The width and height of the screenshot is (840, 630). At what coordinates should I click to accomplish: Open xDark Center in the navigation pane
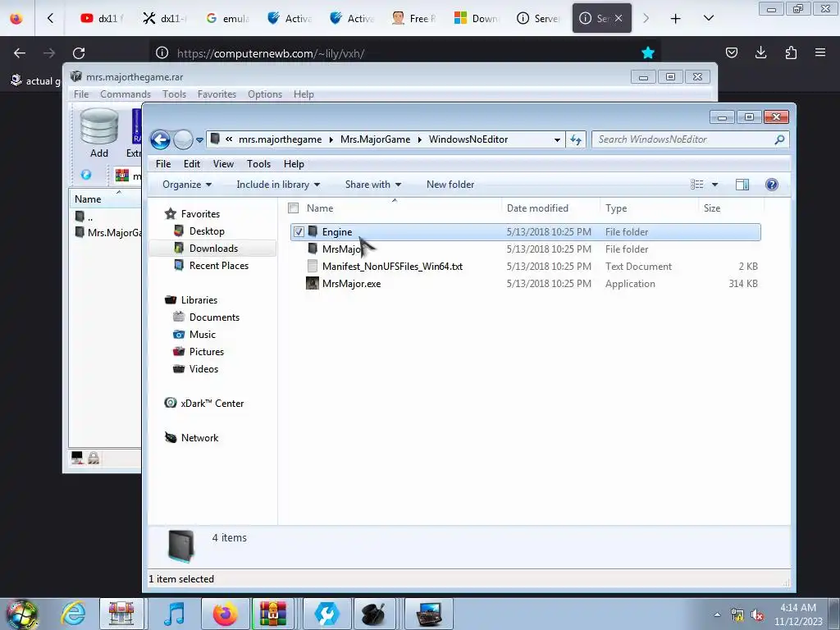[212, 404]
